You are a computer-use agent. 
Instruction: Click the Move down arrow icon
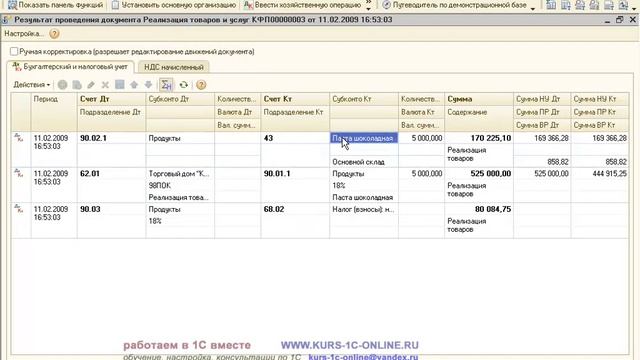pos(148,85)
